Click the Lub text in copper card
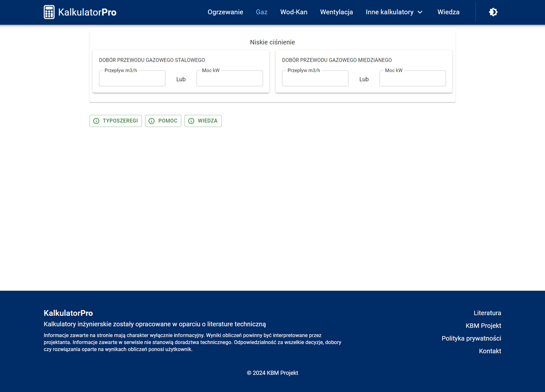 [x=364, y=79]
